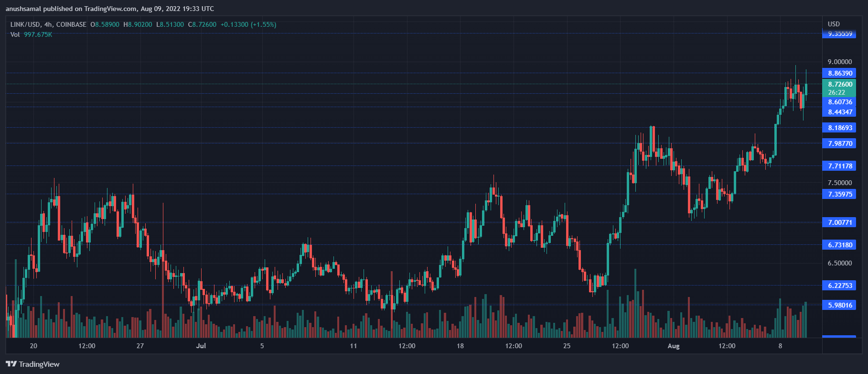868x374 pixels.
Task: Click the 25 date axis label
Action: [x=567, y=346]
